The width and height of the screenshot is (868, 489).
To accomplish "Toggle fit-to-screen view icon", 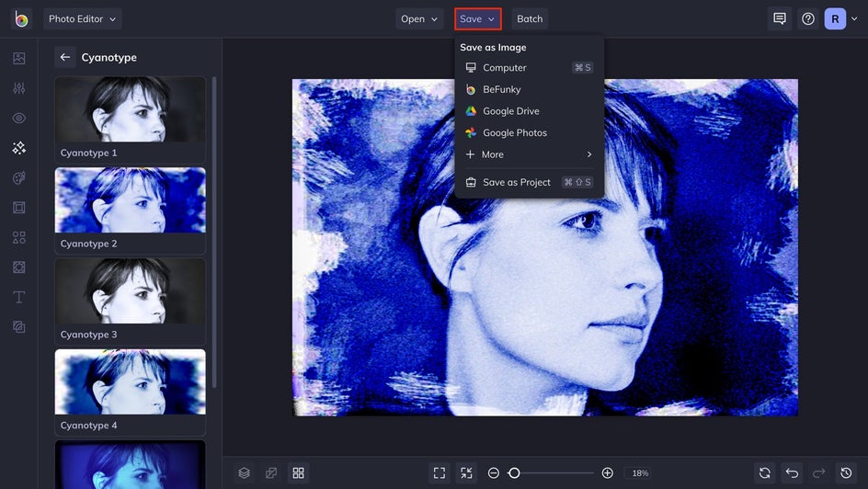I will click(x=440, y=472).
